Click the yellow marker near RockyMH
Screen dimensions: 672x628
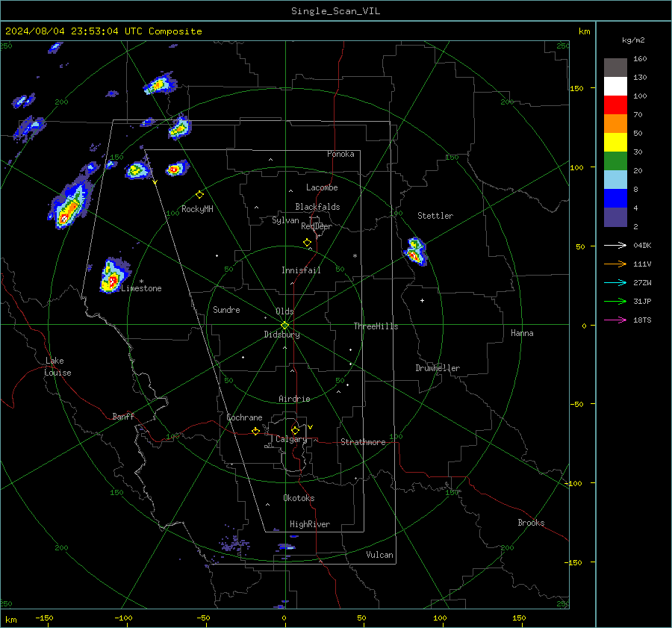click(x=199, y=195)
